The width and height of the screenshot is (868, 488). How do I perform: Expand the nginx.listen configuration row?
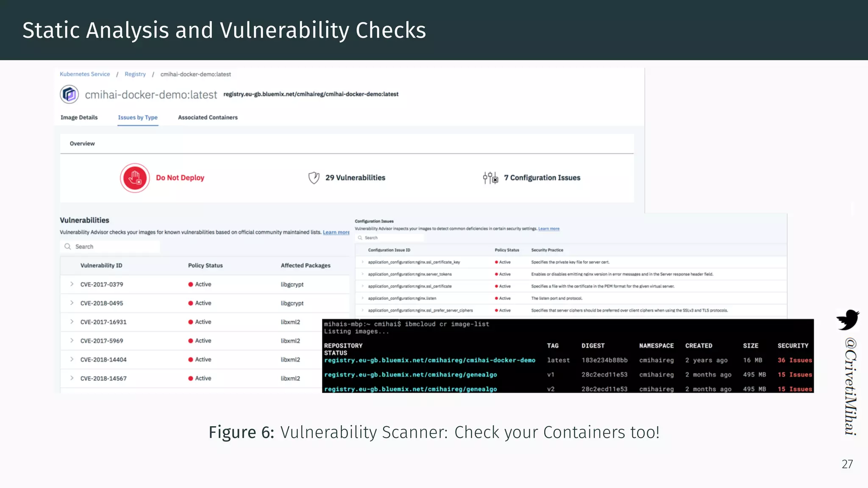(x=362, y=298)
